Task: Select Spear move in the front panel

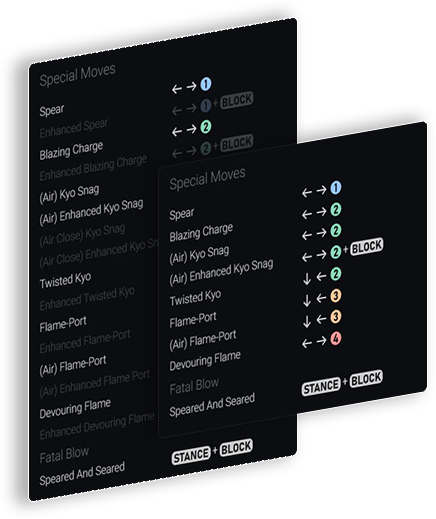Action: (181, 214)
